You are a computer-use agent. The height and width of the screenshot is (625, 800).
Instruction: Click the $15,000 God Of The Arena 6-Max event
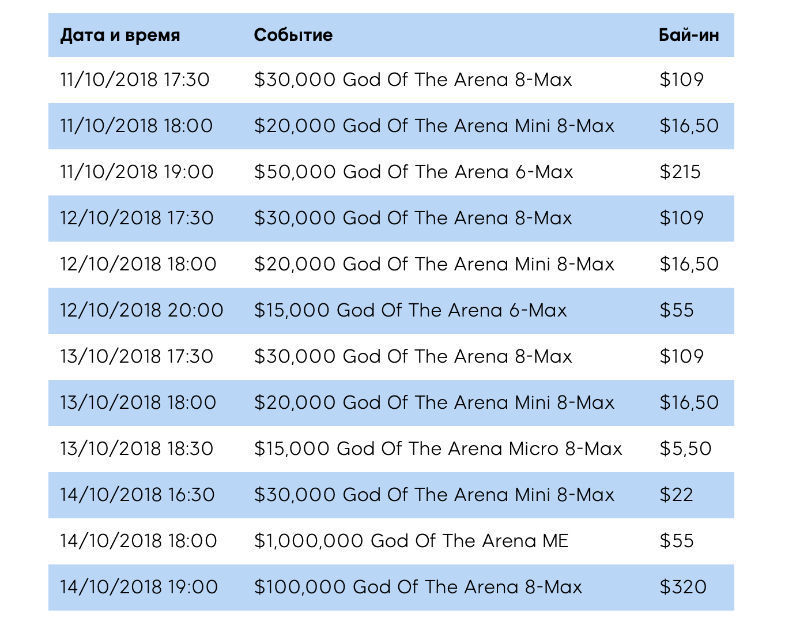[x=410, y=310]
